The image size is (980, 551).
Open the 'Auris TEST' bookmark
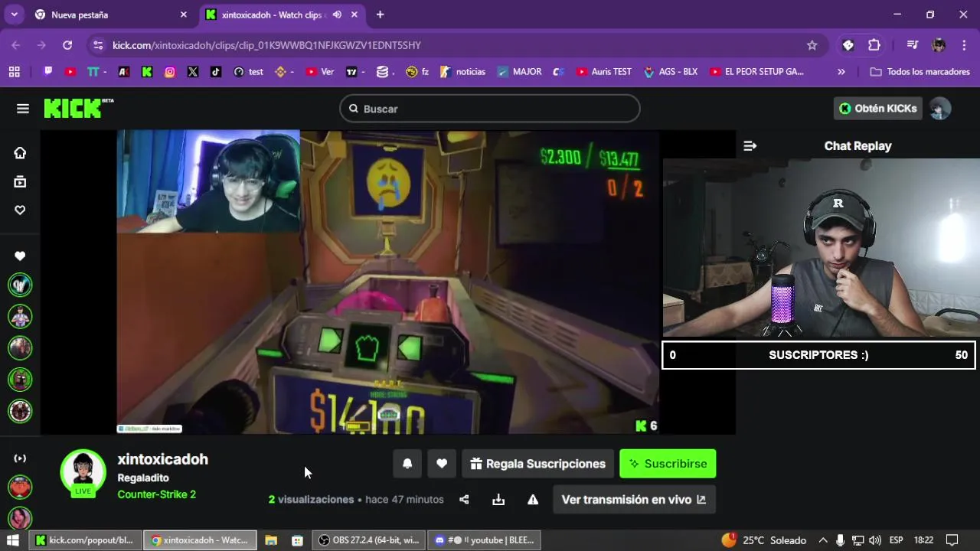click(603, 71)
